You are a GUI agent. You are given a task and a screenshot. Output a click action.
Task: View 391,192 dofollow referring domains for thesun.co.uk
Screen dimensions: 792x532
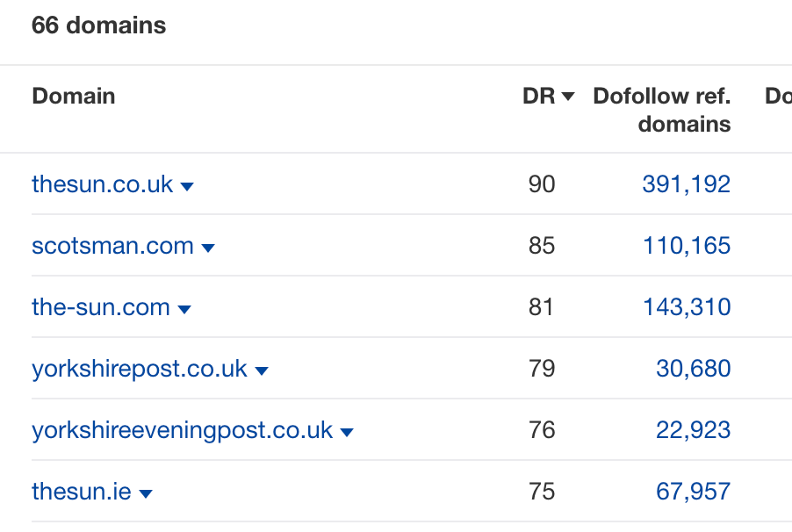coord(686,183)
